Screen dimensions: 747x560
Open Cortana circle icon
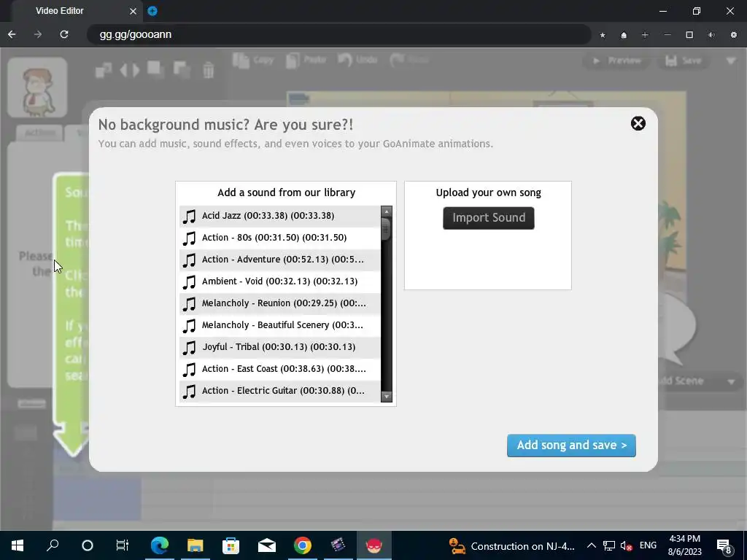coord(88,545)
